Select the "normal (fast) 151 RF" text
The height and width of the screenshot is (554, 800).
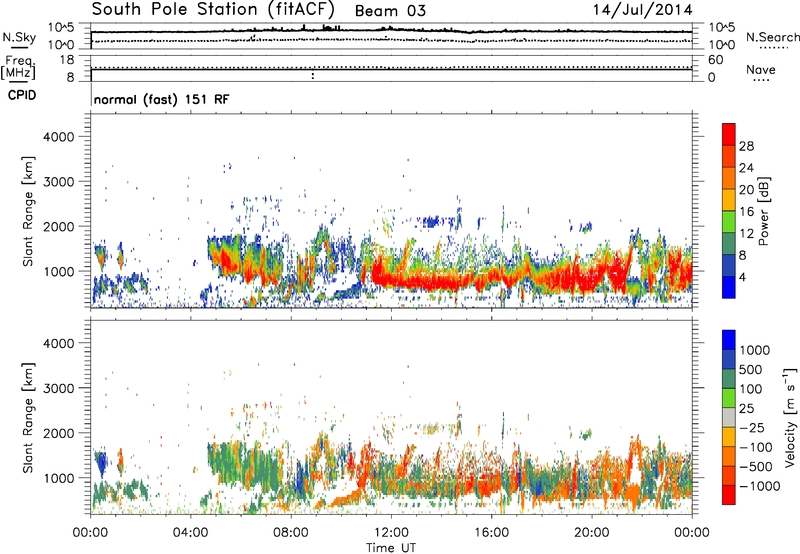(161, 99)
